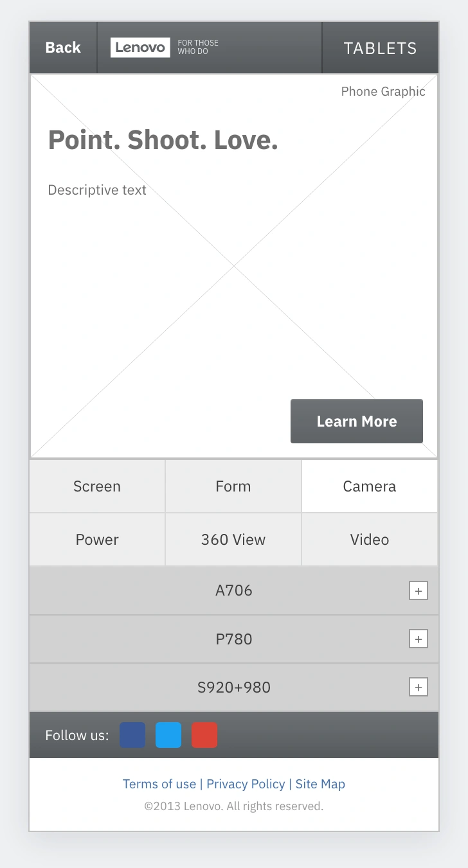Expand the S920+980 section plus icon
The height and width of the screenshot is (868, 468).
[419, 687]
